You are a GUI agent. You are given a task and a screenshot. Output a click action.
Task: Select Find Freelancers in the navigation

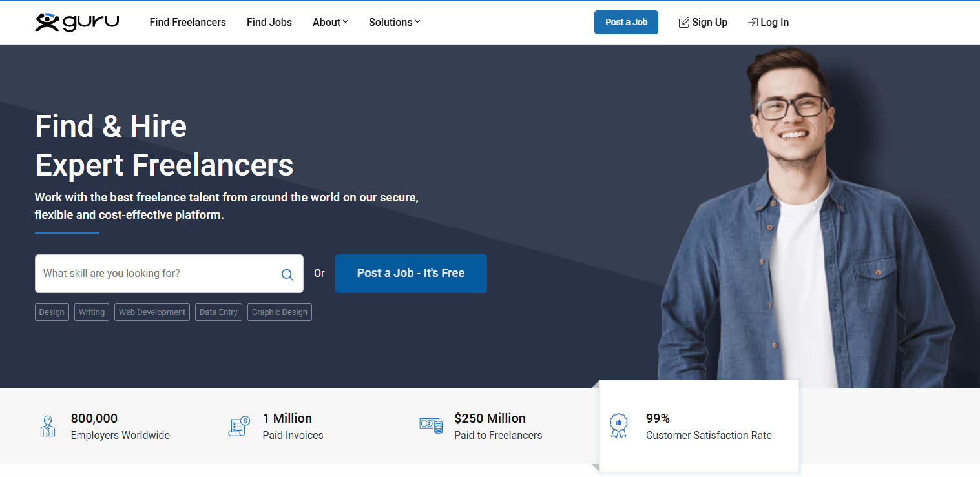point(187,22)
